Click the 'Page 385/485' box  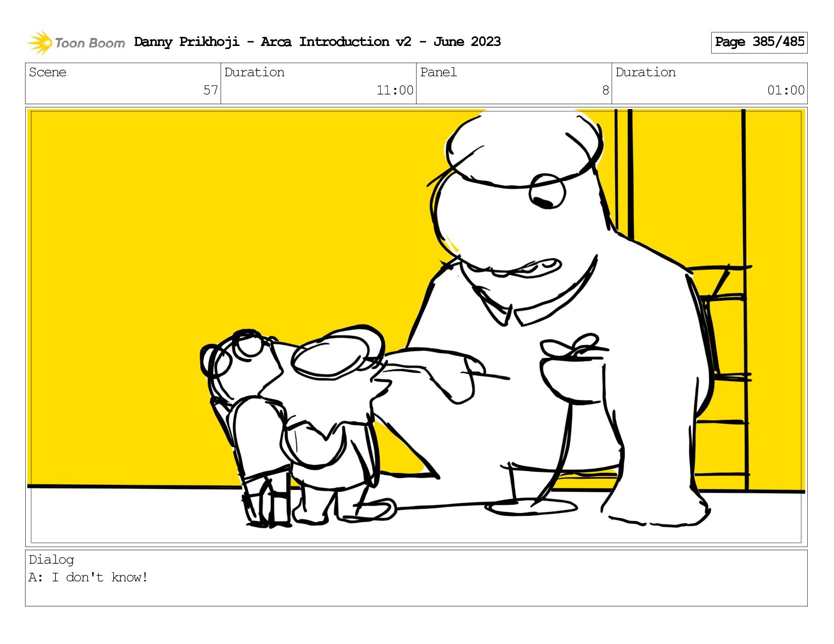[x=759, y=42]
